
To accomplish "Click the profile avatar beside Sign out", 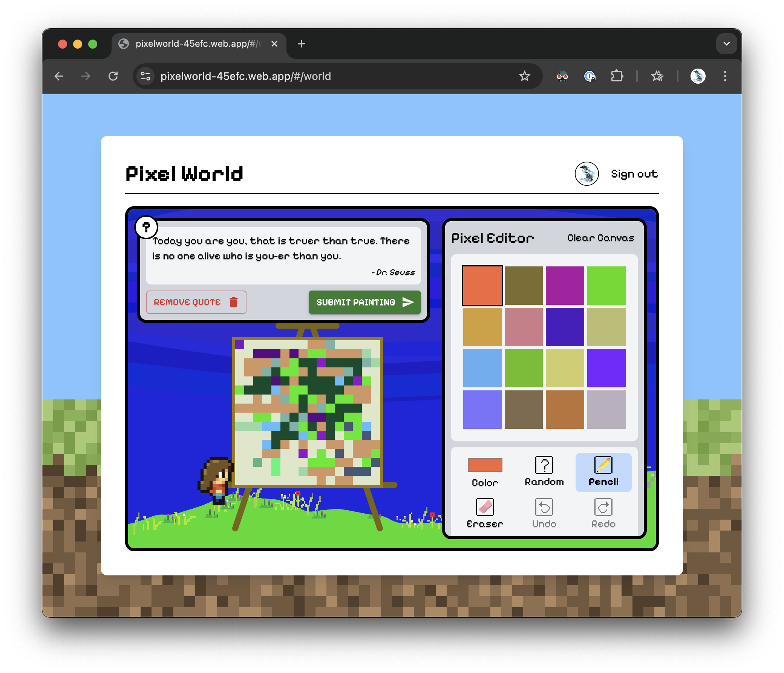I will tap(586, 174).
